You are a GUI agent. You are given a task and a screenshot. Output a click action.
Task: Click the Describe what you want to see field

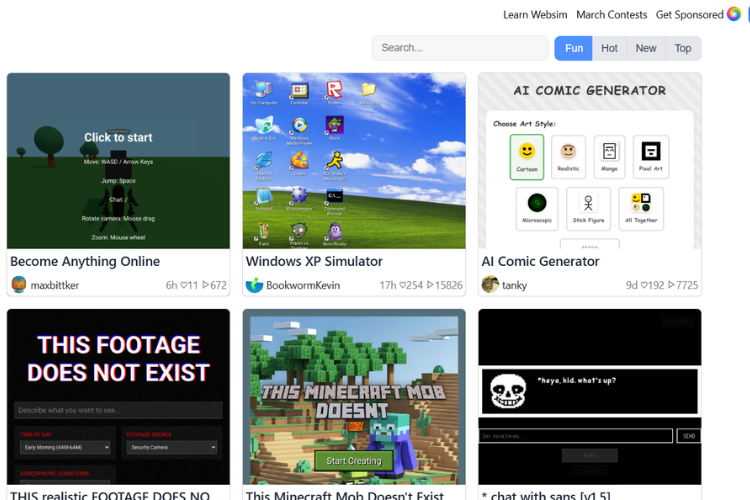point(118,410)
